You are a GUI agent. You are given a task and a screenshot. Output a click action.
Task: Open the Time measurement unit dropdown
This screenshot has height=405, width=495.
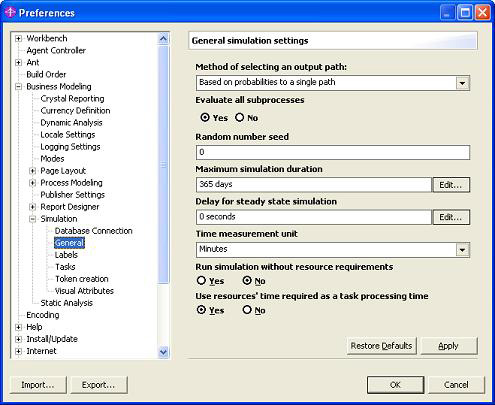[x=462, y=250]
